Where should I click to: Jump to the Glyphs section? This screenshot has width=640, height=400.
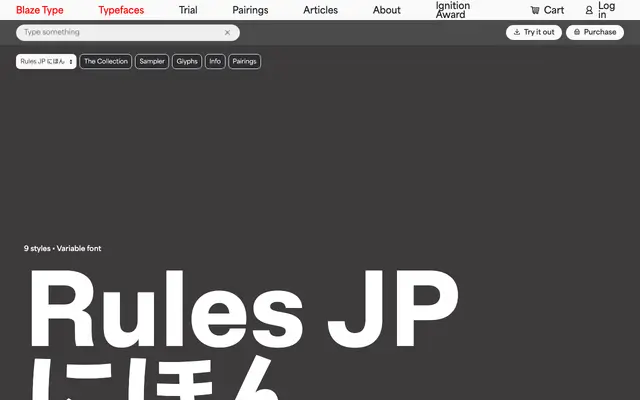(187, 62)
